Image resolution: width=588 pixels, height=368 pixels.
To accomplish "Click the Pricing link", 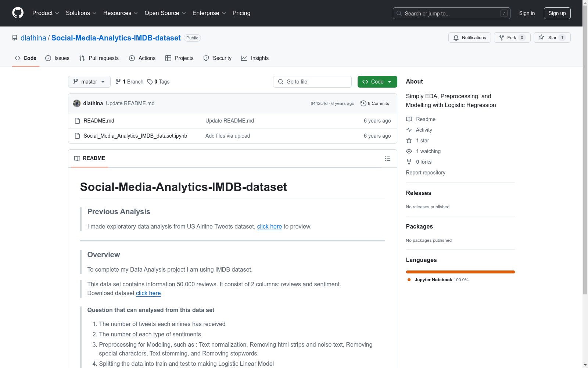I will (x=241, y=13).
